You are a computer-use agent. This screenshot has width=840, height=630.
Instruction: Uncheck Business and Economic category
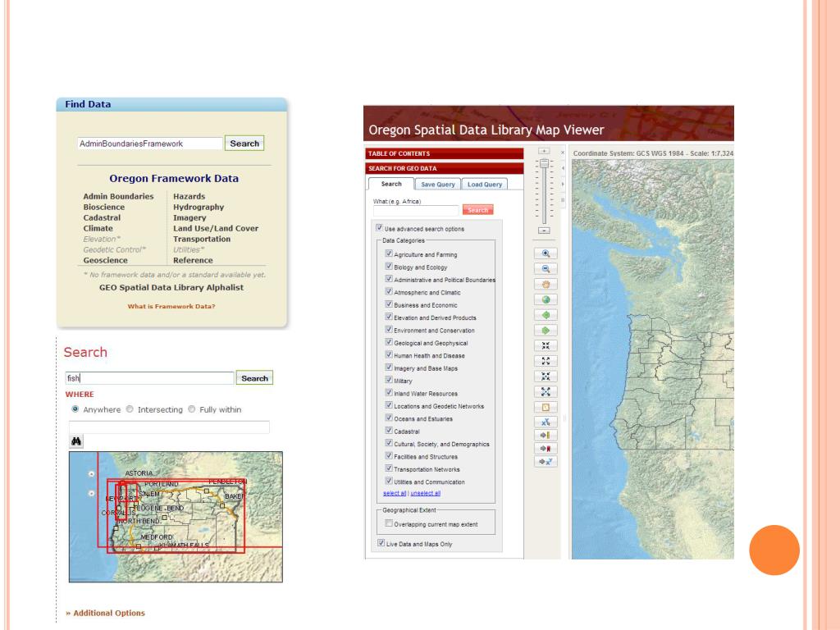[x=389, y=304]
